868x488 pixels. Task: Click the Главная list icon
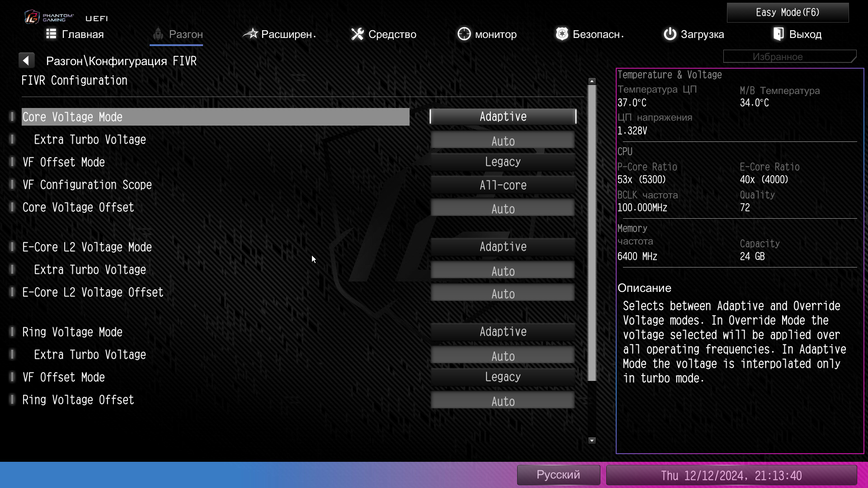click(51, 34)
